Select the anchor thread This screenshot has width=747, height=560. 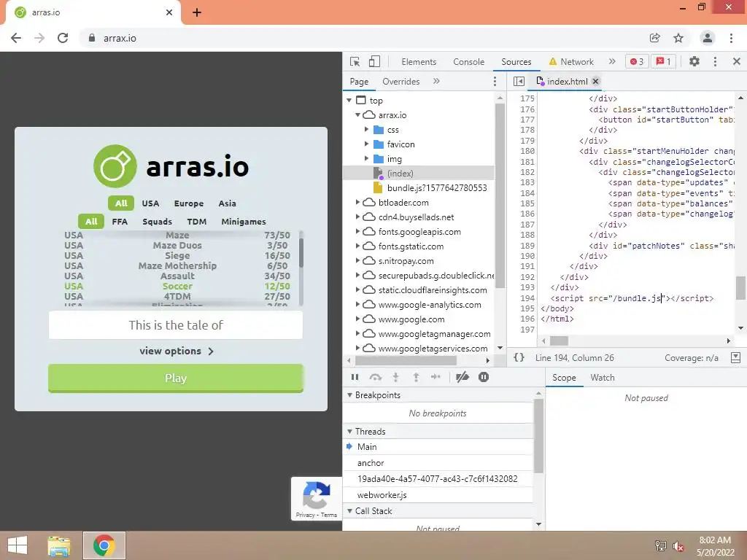tap(438, 463)
